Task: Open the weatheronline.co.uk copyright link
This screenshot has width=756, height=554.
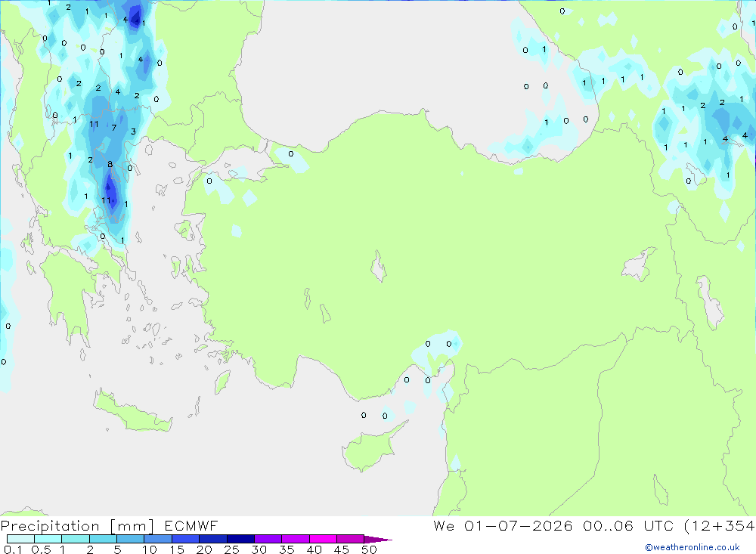Action: point(692,547)
